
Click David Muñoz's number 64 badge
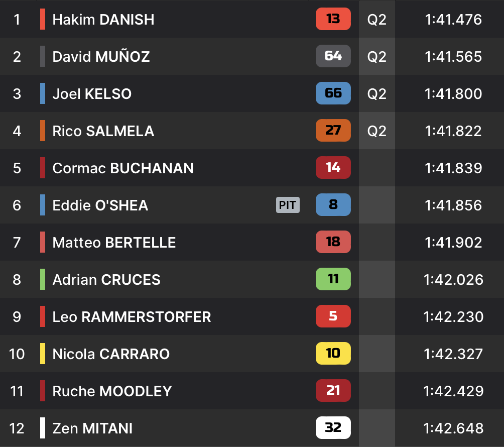(333, 56)
